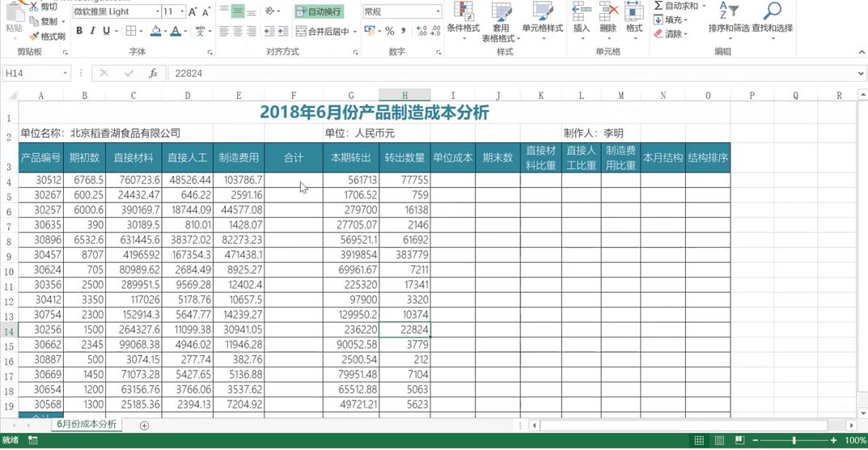Click Merge & Center (合并后居中)
The width and height of the screenshot is (868, 450).
(323, 32)
